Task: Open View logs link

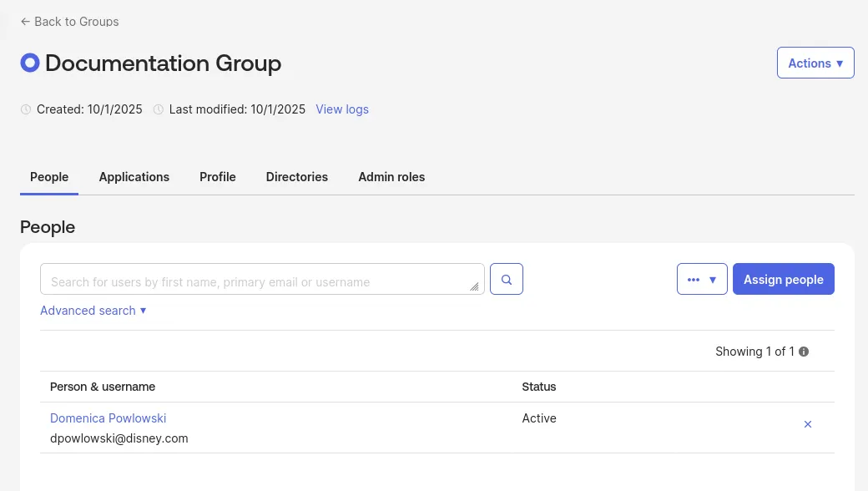Action: click(x=342, y=109)
